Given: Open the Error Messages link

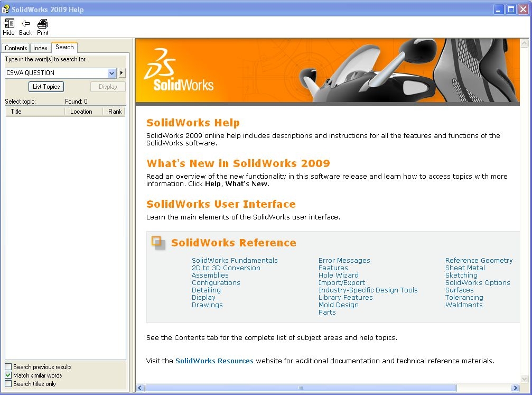Looking at the screenshot, I should point(344,261).
